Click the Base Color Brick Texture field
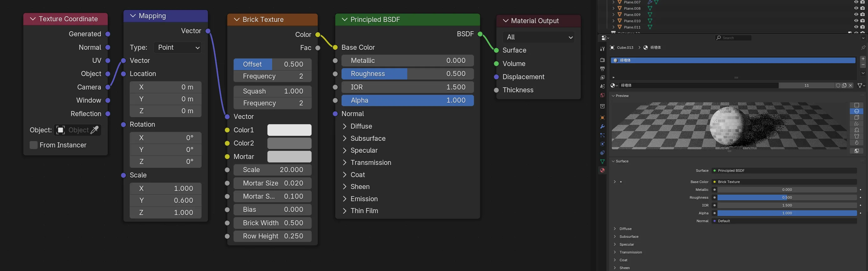The width and height of the screenshot is (868, 271). click(784, 182)
